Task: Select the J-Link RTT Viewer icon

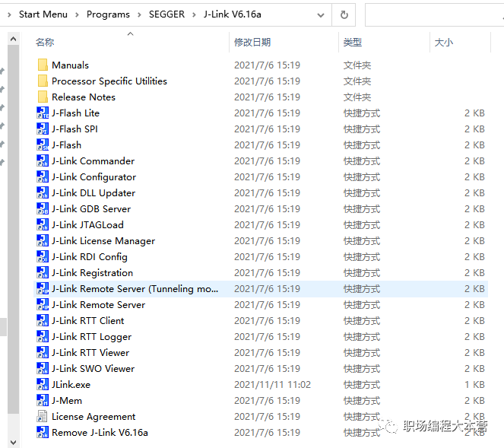Action: [43, 352]
